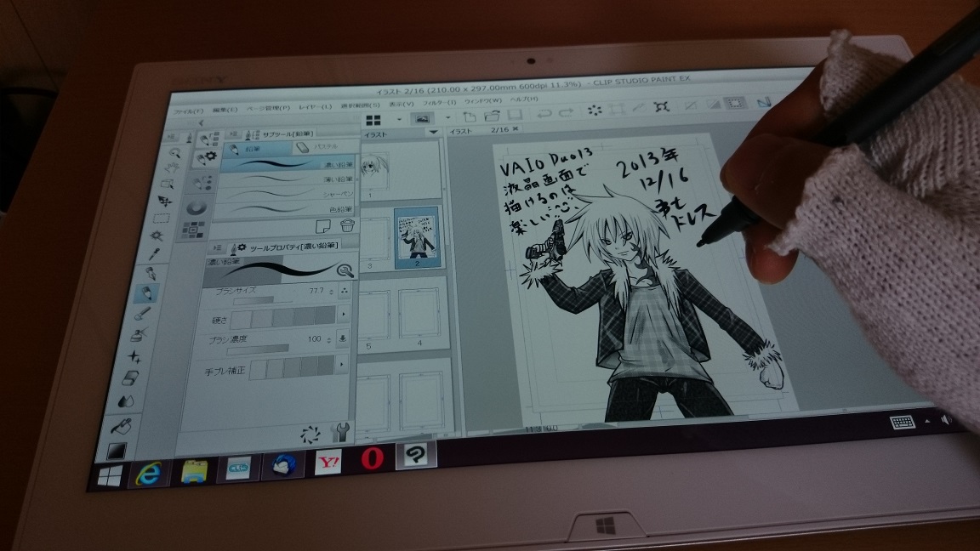Open dropdown next to page grid icon
The width and height of the screenshot is (980, 551).
pyautogui.click(x=399, y=119)
